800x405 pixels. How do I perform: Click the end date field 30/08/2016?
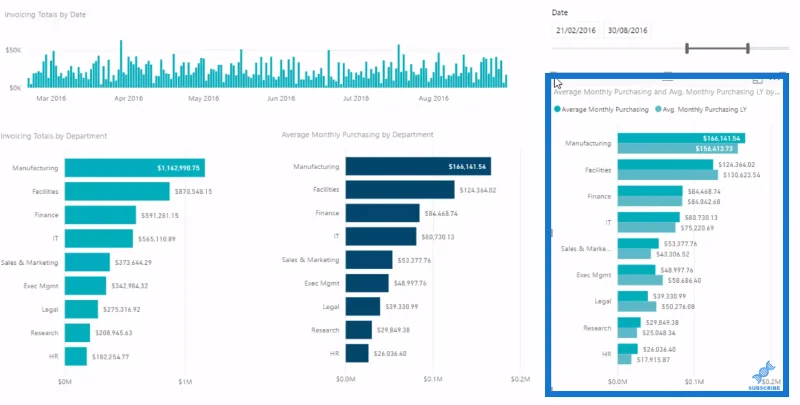[x=628, y=30]
